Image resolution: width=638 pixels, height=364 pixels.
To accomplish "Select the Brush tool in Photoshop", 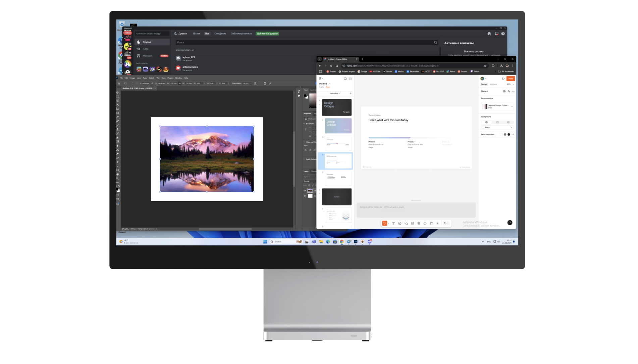I will coord(118,125).
